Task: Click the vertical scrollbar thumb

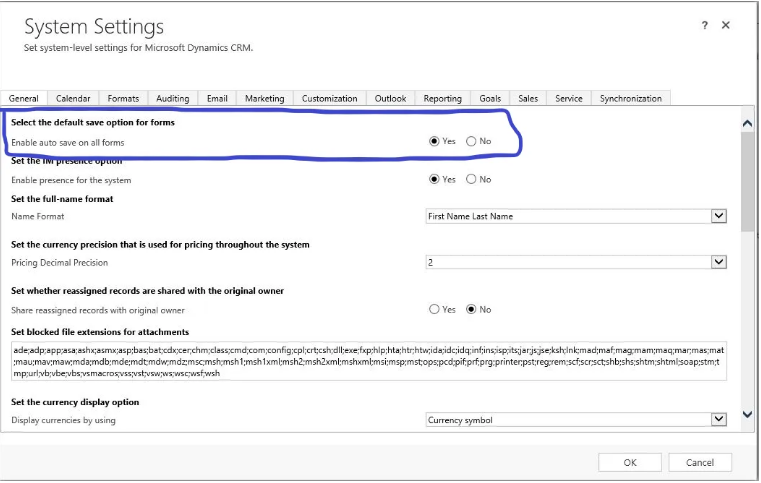Action: (747, 180)
